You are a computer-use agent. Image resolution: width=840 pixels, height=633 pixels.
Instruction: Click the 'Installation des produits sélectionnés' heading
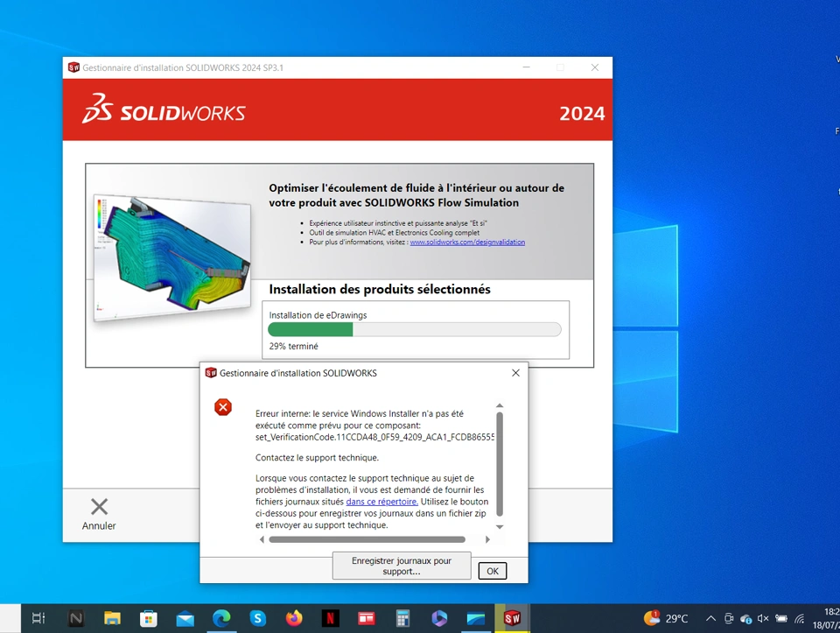380,290
